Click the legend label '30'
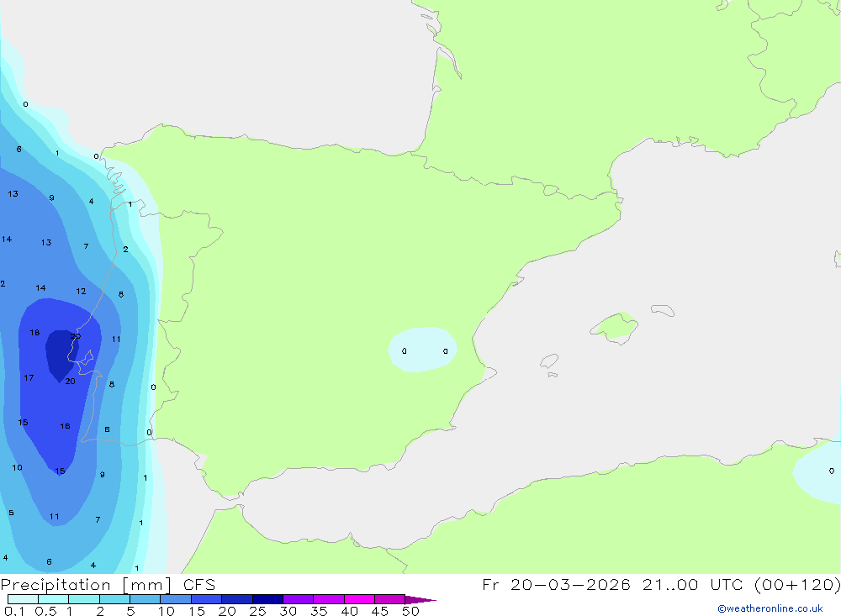The image size is (841, 616). pos(288,611)
